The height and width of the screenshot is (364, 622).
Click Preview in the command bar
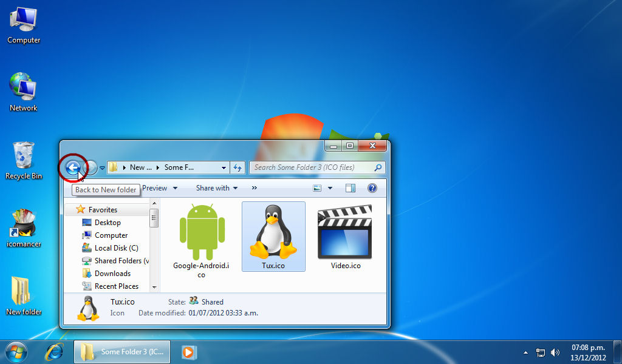[x=155, y=188]
